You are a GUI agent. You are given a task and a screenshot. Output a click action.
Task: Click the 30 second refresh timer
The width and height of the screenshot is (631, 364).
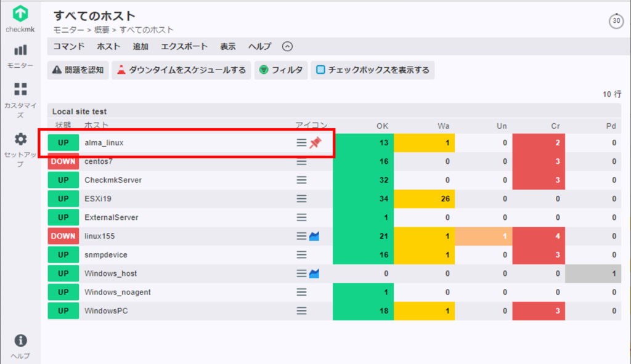(616, 21)
